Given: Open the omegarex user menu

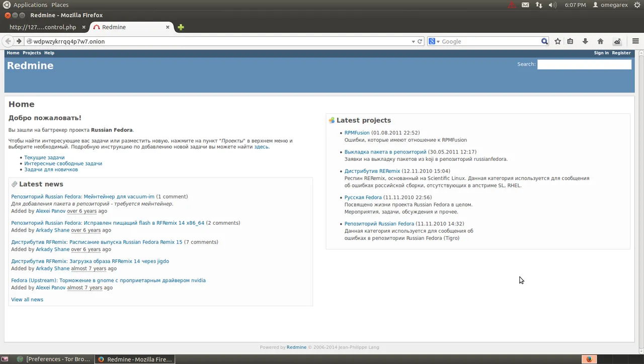Looking at the screenshot, I should point(610,5).
